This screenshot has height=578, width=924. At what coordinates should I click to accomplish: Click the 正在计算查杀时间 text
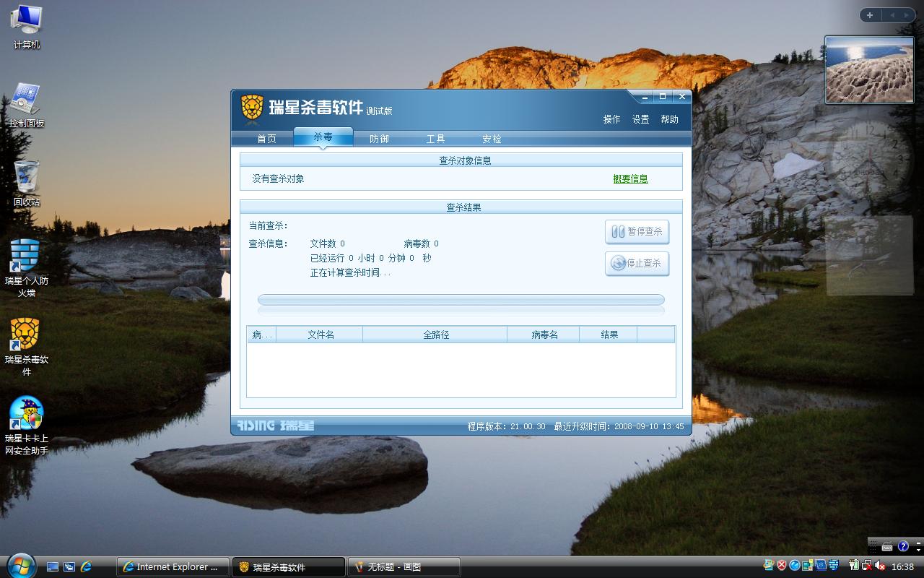(x=350, y=273)
